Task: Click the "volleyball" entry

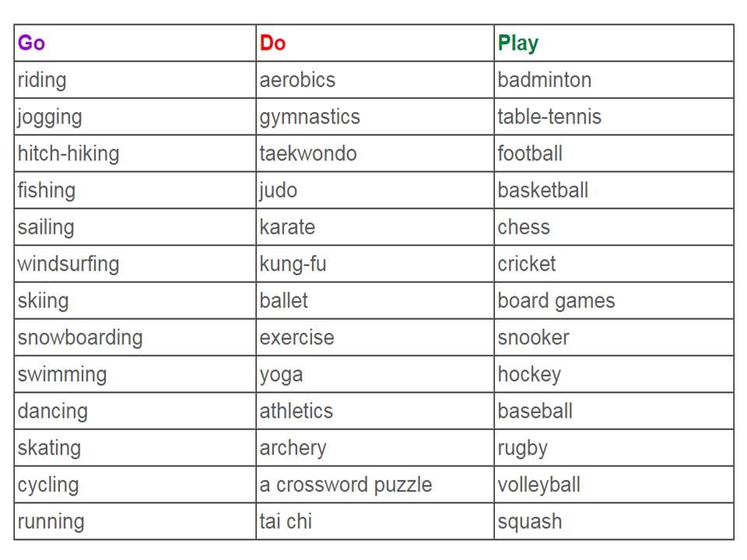Action: 538,485
